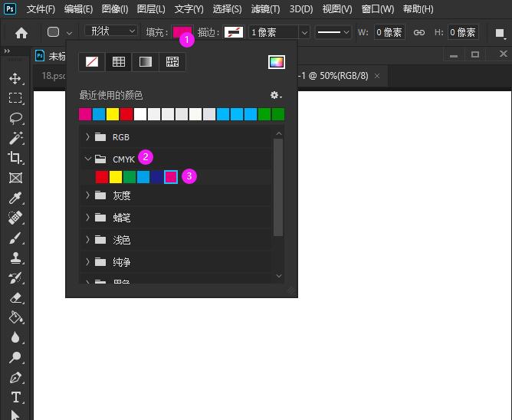Expand the 浅色 swatch folder
The width and height of the screenshot is (512, 420).
pyautogui.click(x=87, y=240)
